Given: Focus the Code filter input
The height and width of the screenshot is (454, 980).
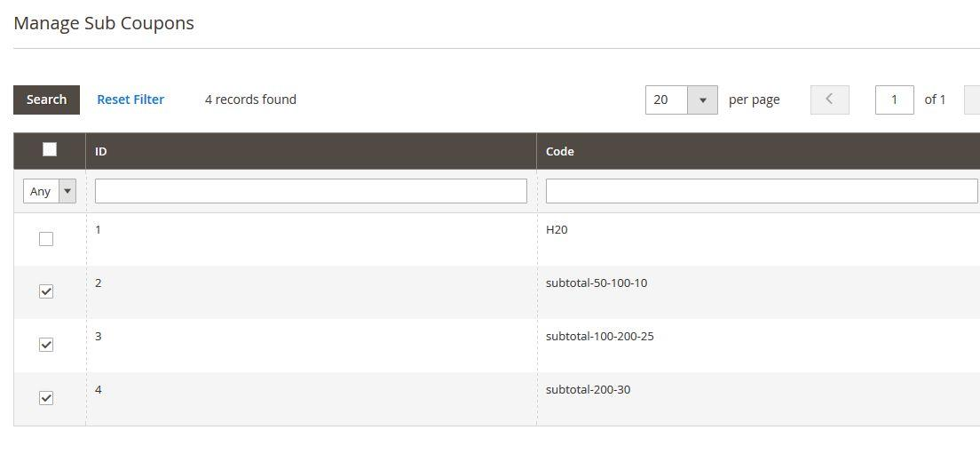Looking at the screenshot, I should (762, 191).
